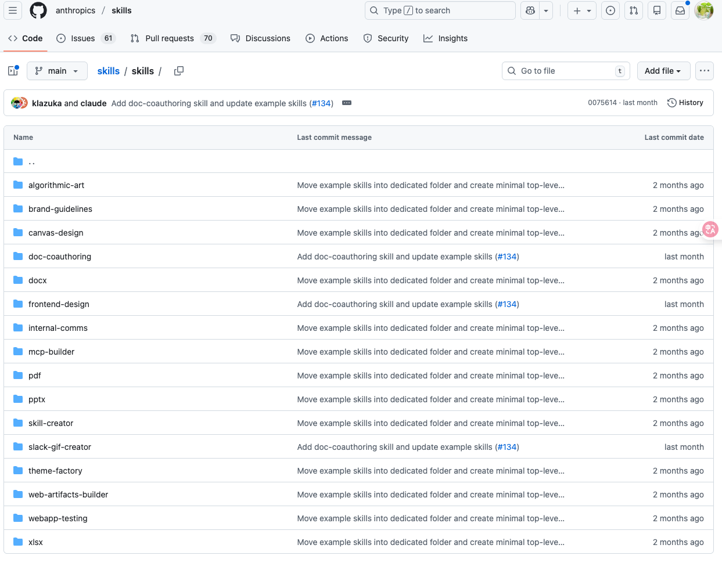
Task: Open the internal-comms folder
Action: tap(58, 328)
